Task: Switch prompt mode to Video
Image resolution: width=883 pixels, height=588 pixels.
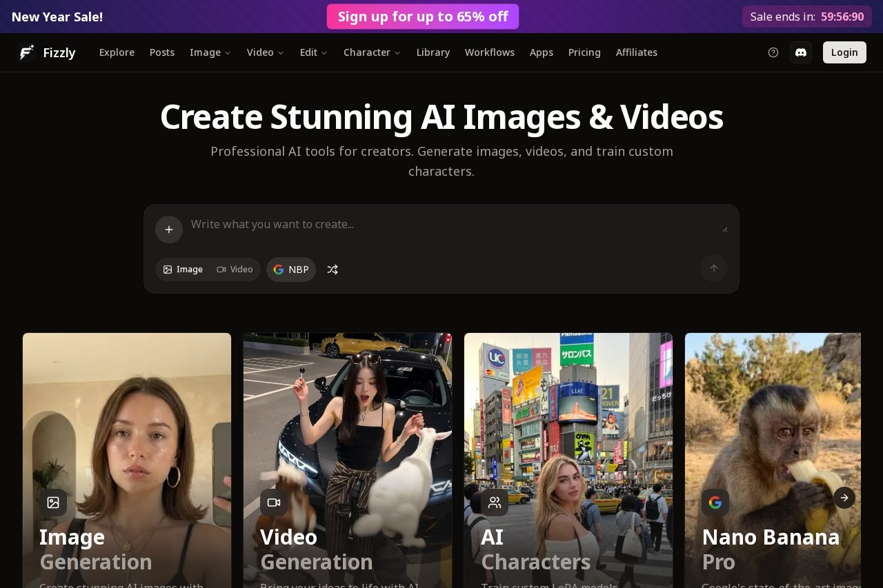Action: pyautogui.click(x=235, y=270)
